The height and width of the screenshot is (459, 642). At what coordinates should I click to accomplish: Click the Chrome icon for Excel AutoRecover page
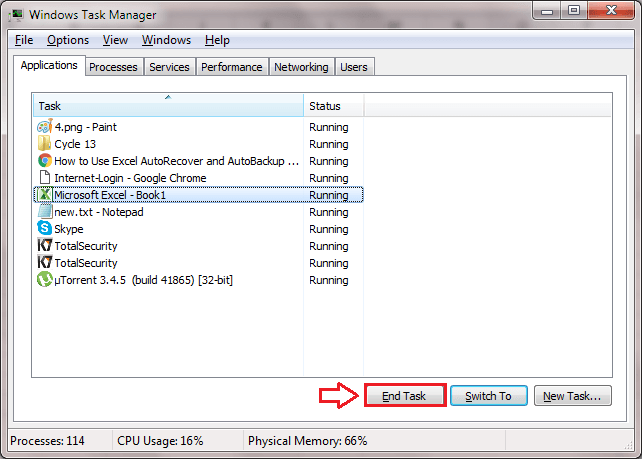coord(45,161)
